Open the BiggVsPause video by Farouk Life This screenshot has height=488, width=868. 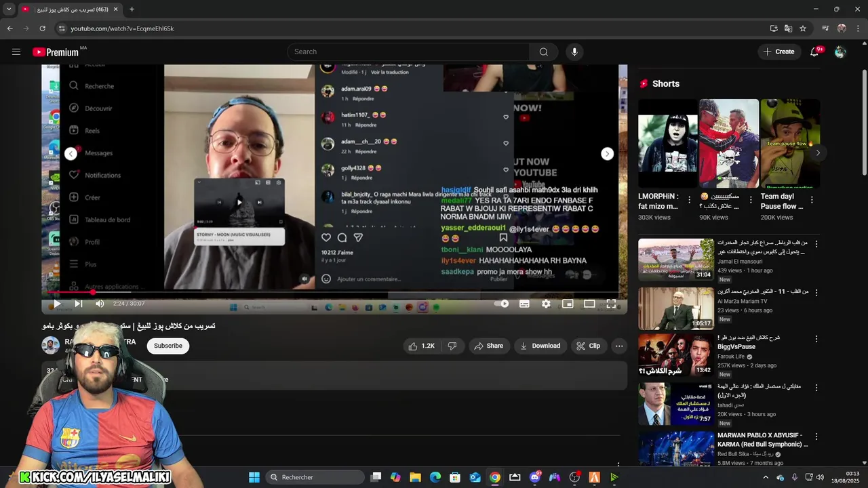(x=676, y=354)
